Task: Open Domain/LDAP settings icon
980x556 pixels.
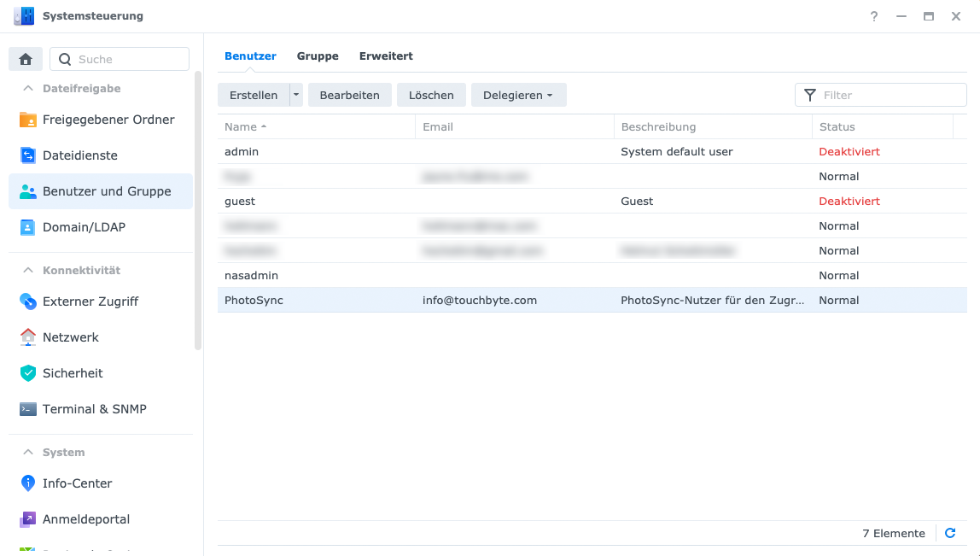Action: click(28, 227)
